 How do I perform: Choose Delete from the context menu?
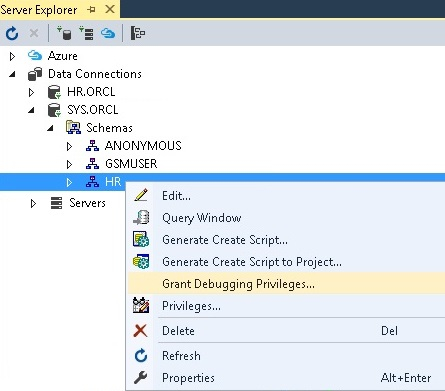click(x=286, y=331)
